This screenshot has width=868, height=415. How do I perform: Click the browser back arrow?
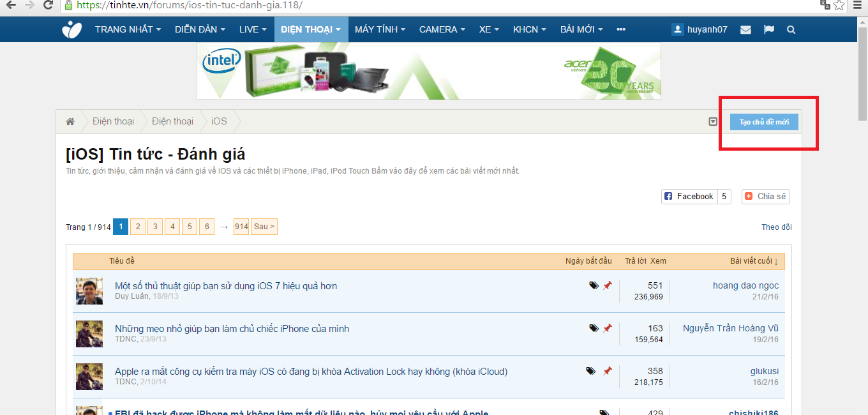click(11, 5)
